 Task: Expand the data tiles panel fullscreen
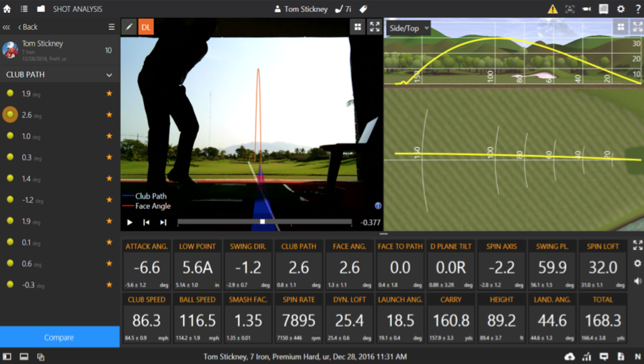click(638, 245)
